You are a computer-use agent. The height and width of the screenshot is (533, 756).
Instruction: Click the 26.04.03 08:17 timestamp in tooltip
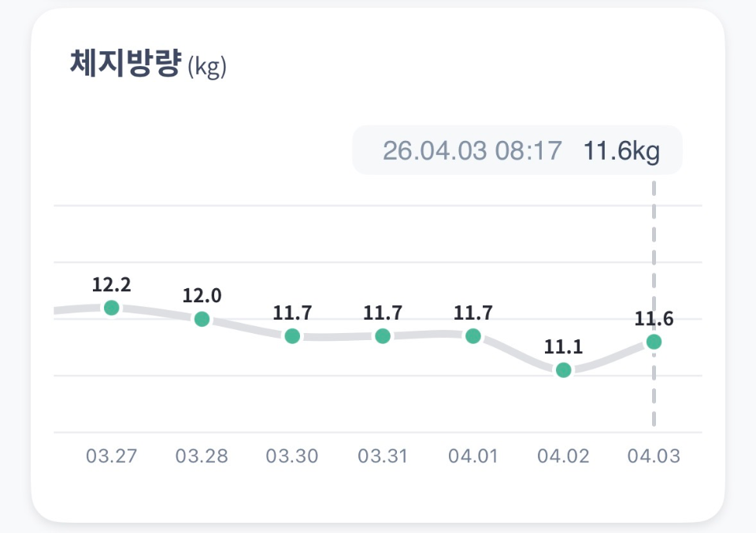472,150
